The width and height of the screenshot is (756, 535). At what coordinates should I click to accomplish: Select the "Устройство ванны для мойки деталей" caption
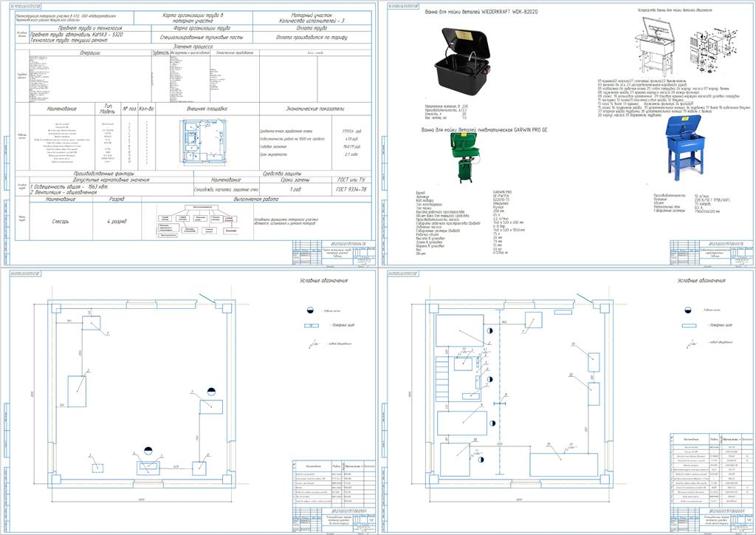pos(673,9)
